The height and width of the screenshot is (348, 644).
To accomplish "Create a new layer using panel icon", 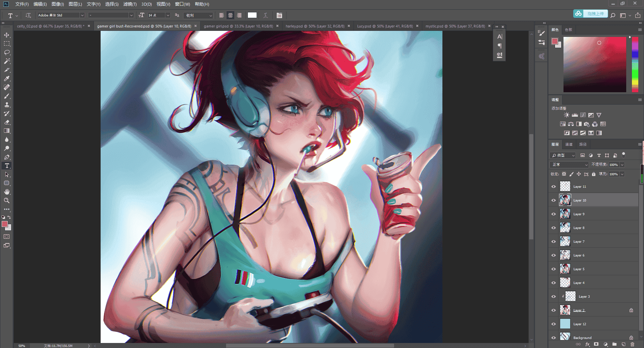I will coord(624,344).
